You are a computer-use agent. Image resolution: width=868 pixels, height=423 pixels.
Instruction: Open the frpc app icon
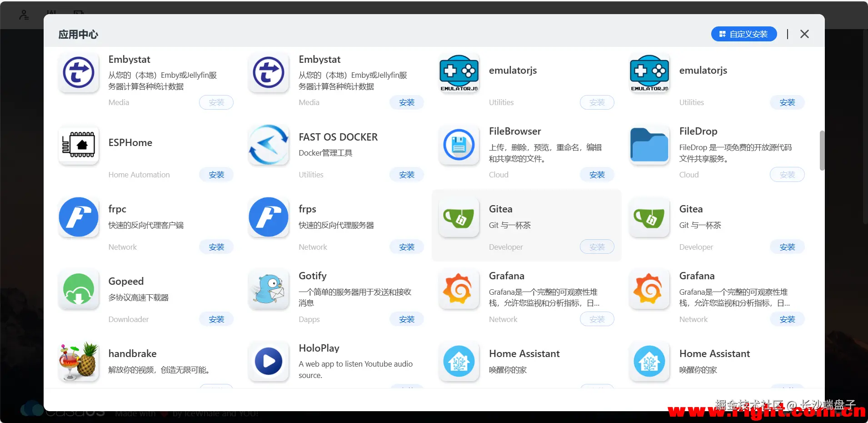point(79,217)
